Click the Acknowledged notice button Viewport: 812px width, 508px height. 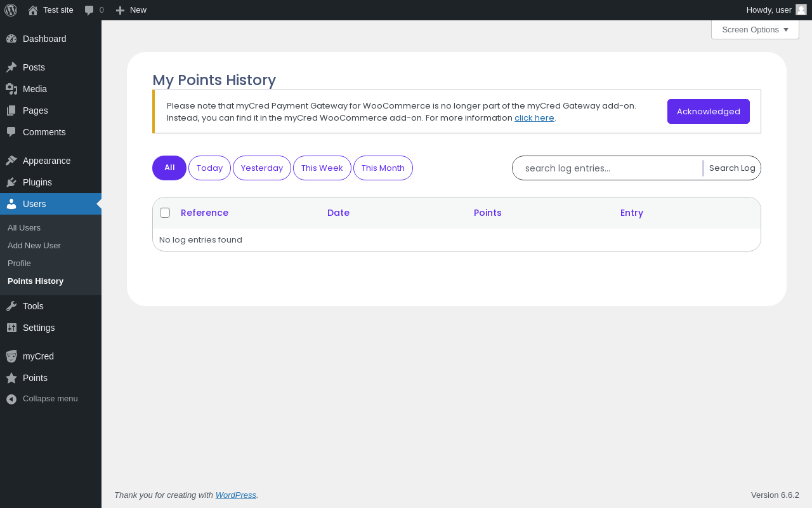[709, 112]
